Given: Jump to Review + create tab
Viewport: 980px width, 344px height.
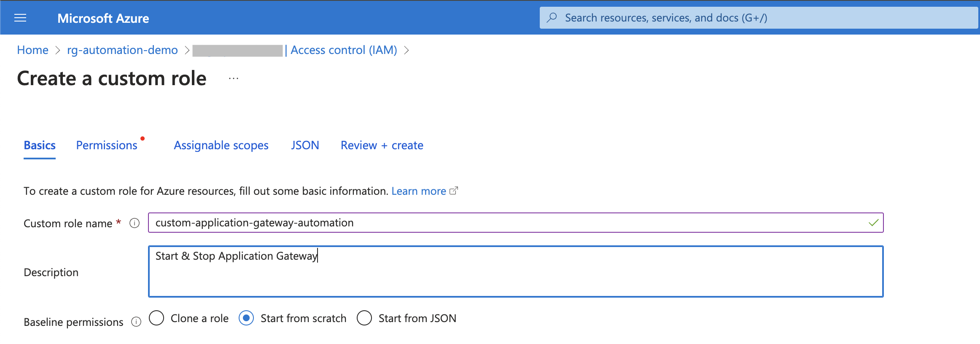Looking at the screenshot, I should pos(382,145).
